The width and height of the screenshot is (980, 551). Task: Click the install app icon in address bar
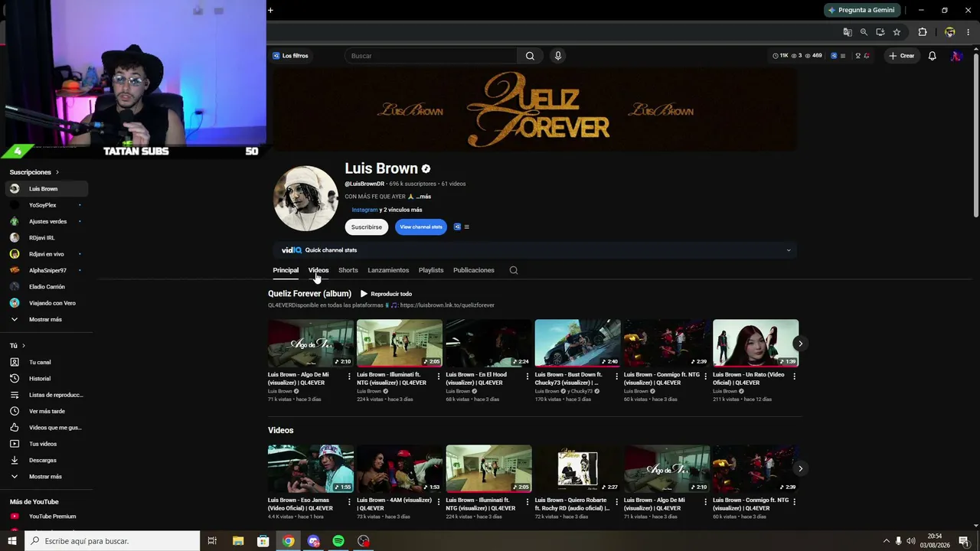pyautogui.click(x=880, y=32)
